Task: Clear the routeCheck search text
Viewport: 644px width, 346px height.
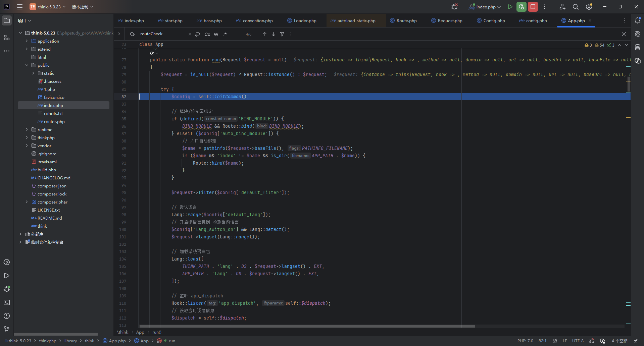Action: tap(190, 34)
